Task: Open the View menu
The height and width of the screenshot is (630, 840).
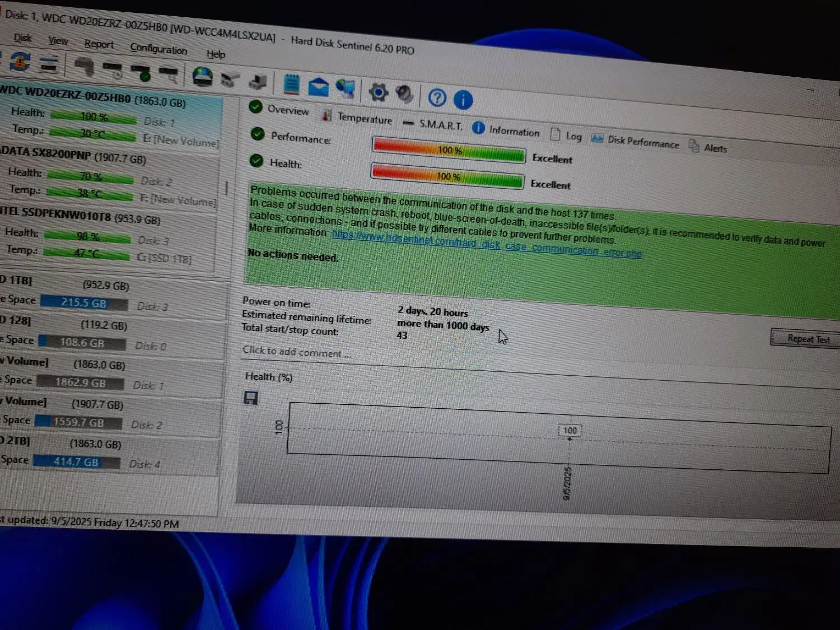Action: point(58,41)
